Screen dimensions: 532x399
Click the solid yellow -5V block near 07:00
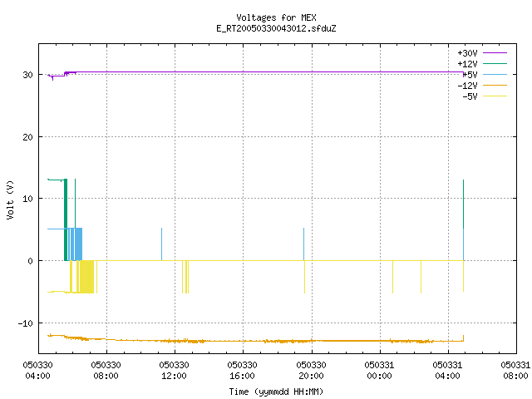click(x=86, y=277)
